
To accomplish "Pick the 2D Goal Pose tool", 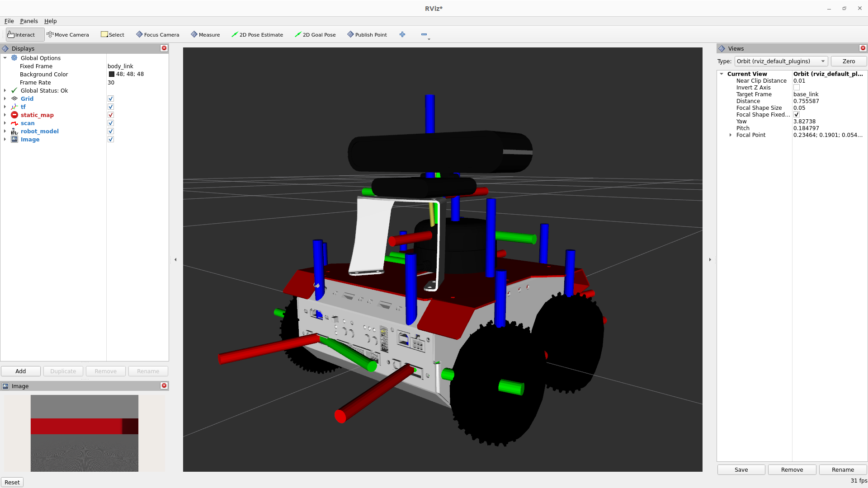I will (315, 35).
